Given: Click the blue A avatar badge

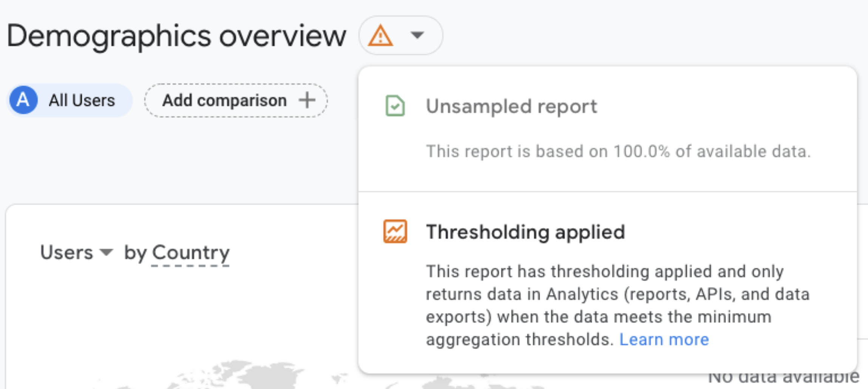Looking at the screenshot, I should point(23,100).
